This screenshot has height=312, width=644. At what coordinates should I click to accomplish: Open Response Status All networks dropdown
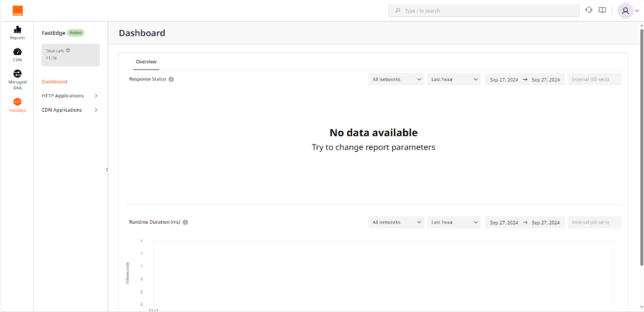396,79
